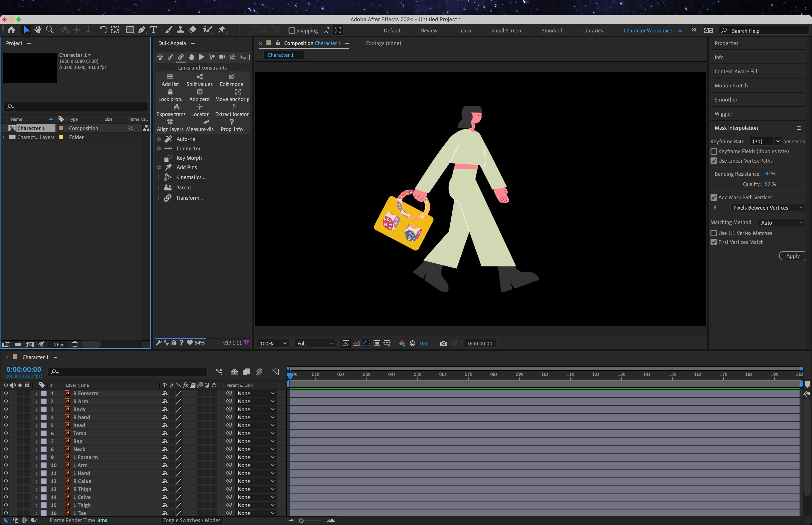Open the Matching Method dropdown
This screenshot has height=525, width=812.
(781, 223)
